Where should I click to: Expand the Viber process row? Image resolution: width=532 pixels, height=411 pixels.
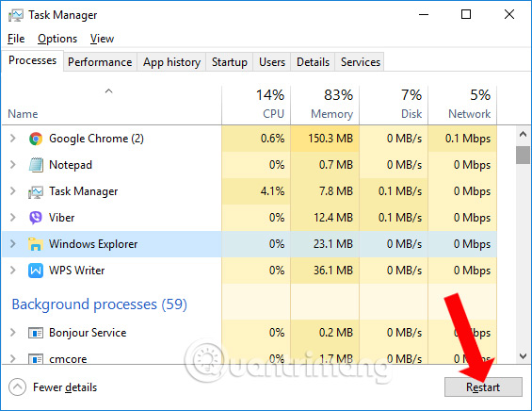[x=13, y=218]
